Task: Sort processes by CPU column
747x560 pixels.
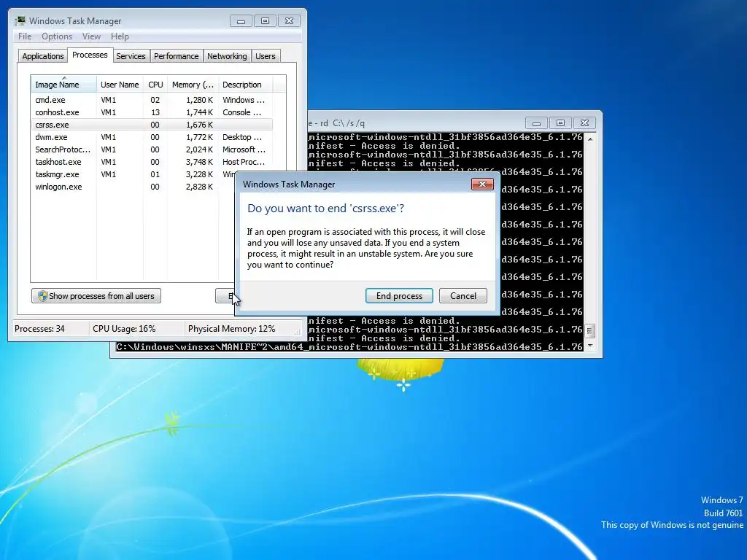Action: [x=155, y=85]
